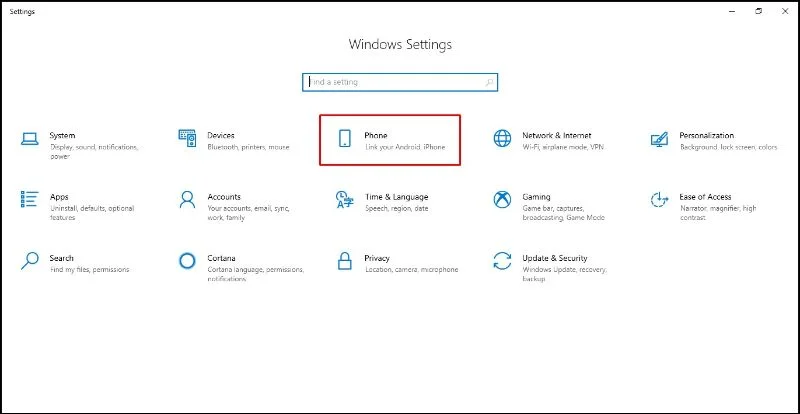Open the Devices settings link
800x414 pixels.
[x=221, y=136]
